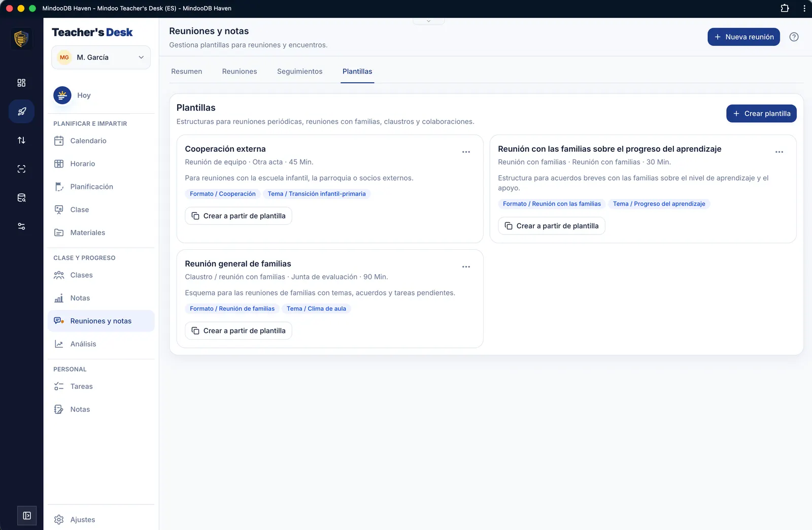Viewport: 812px width, 530px height.
Task: Open options menu for progreso del aprendizaje template
Action: [779, 152]
